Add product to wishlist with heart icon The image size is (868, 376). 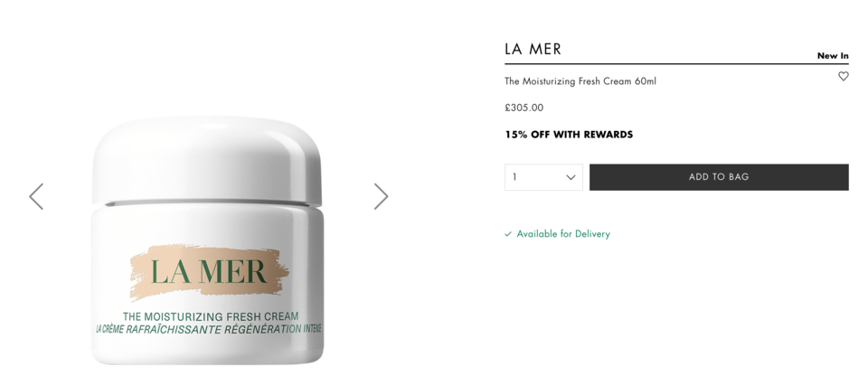[843, 77]
